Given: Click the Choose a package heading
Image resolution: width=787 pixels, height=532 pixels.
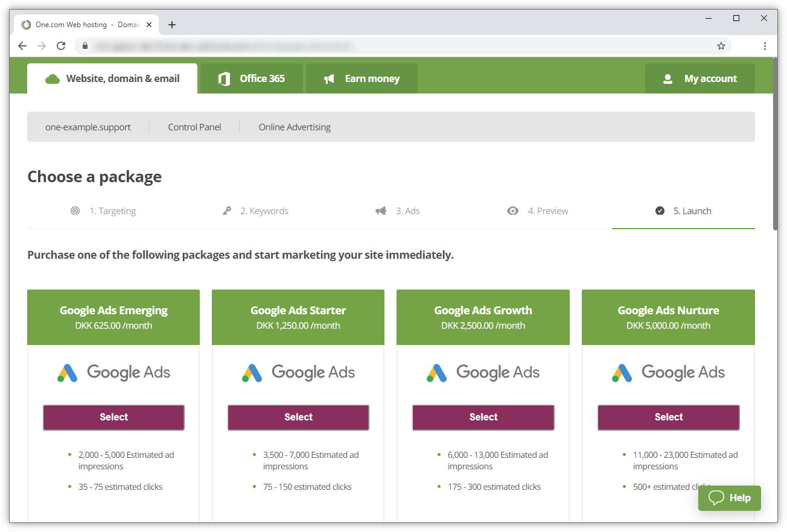Looking at the screenshot, I should tap(95, 177).
